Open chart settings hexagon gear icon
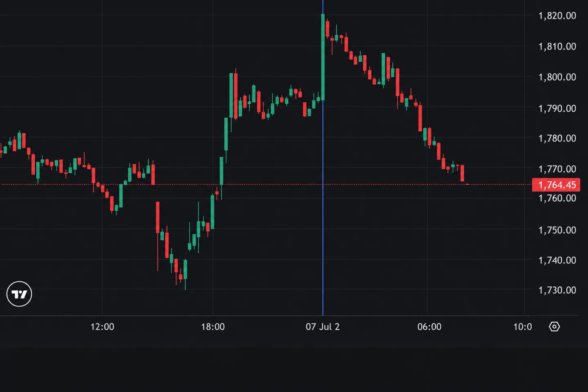This screenshot has width=588, height=392. tap(554, 327)
